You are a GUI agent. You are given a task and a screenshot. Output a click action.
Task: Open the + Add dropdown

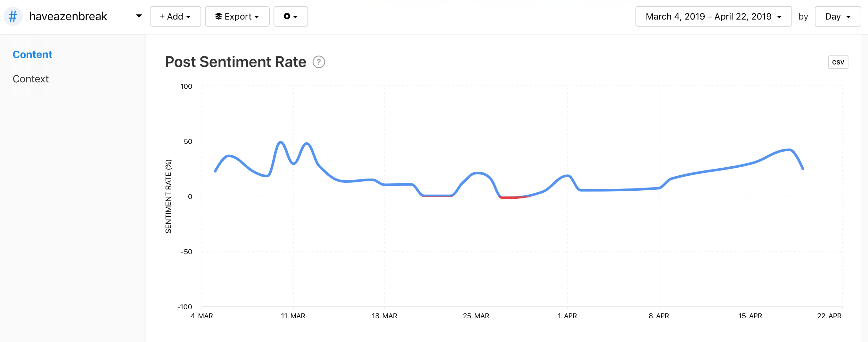click(x=175, y=16)
